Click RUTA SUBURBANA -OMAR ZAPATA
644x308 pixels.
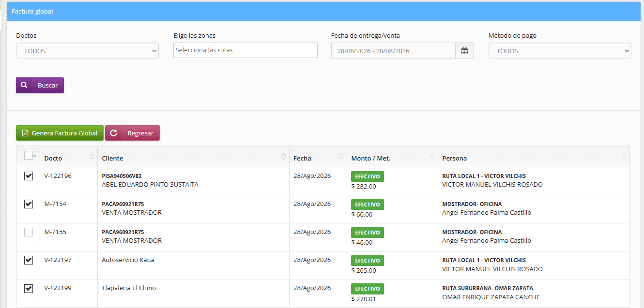click(488, 288)
